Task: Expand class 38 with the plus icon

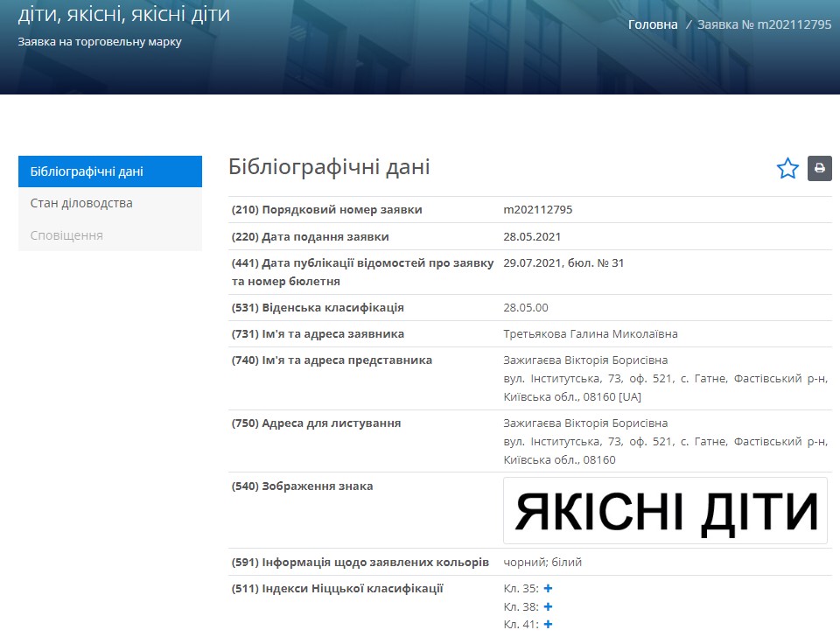Action: click(548, 606)
